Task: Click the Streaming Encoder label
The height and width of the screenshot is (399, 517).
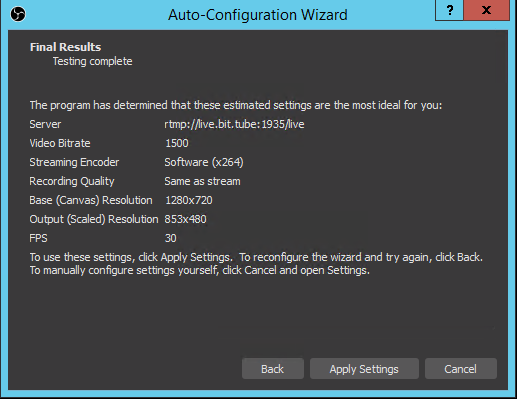Action: 74,162
